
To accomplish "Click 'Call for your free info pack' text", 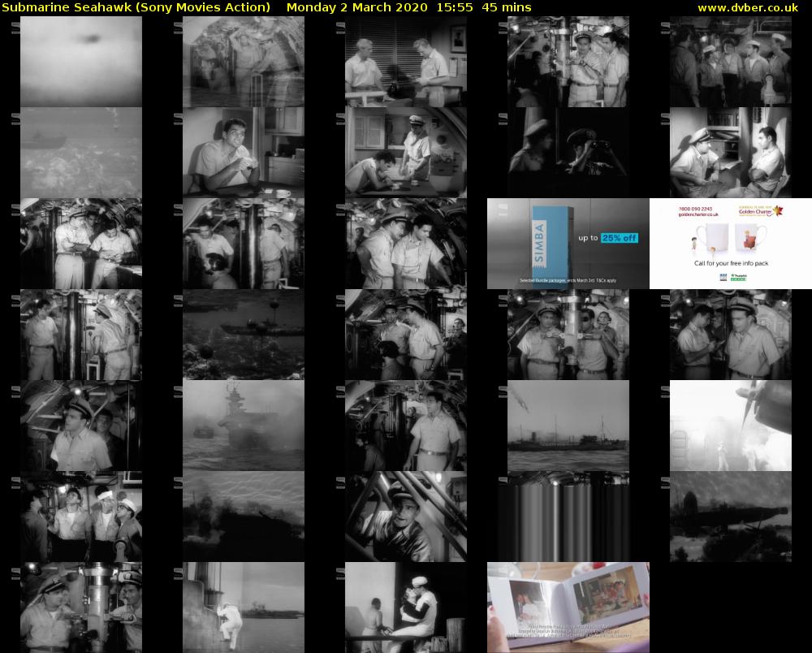I will click(x=732, y=263).
